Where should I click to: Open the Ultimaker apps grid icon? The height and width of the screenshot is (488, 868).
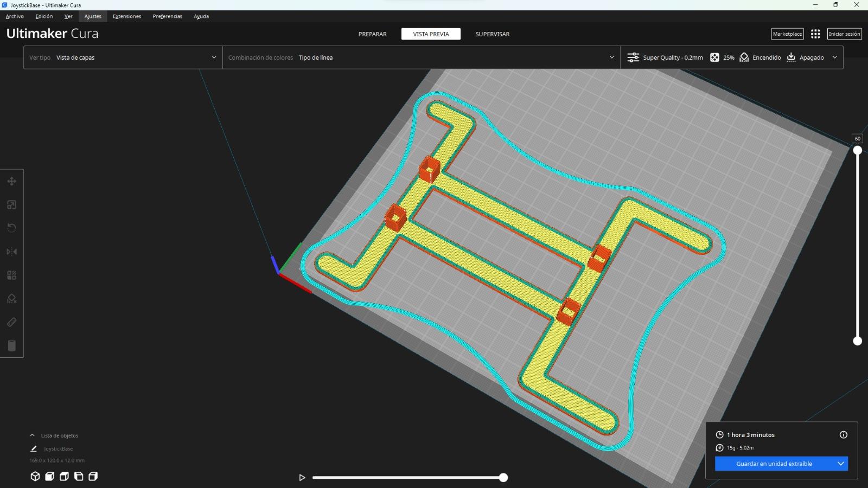coord(815,34)
